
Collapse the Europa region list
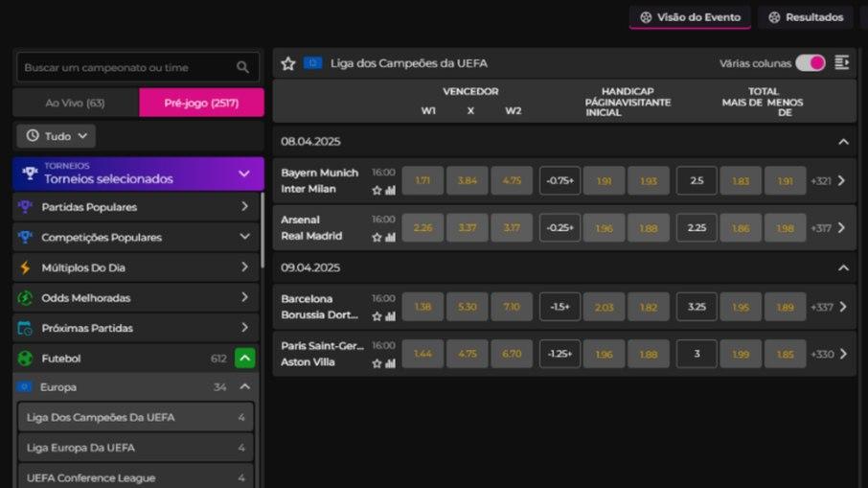(244, 386)
